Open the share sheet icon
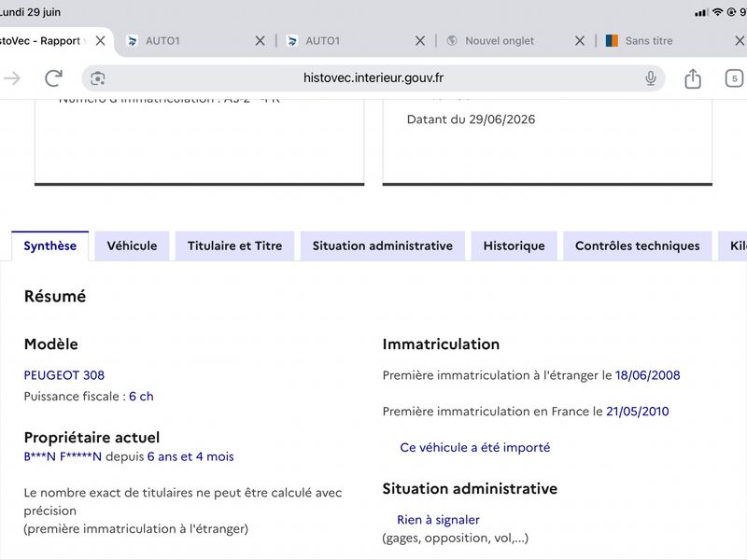The width and height of the screenshot is (747, 560). click(x=693, y=78)
